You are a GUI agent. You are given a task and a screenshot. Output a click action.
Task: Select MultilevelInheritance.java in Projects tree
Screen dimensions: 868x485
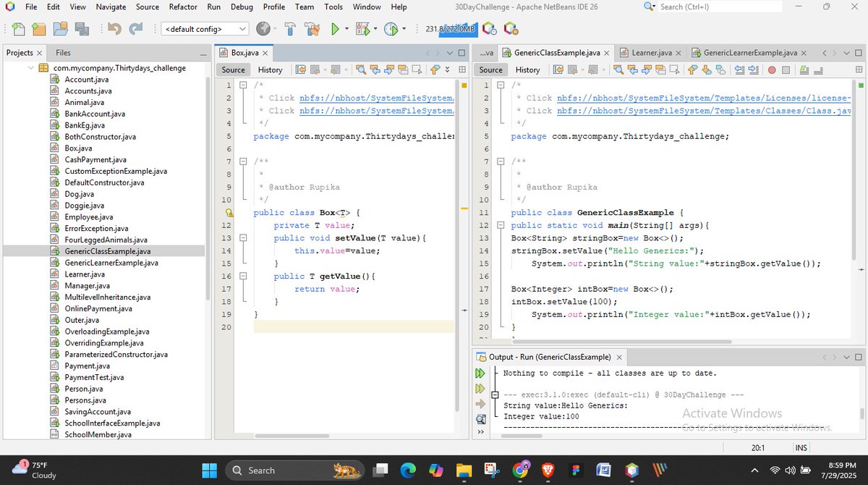point(107,297)
